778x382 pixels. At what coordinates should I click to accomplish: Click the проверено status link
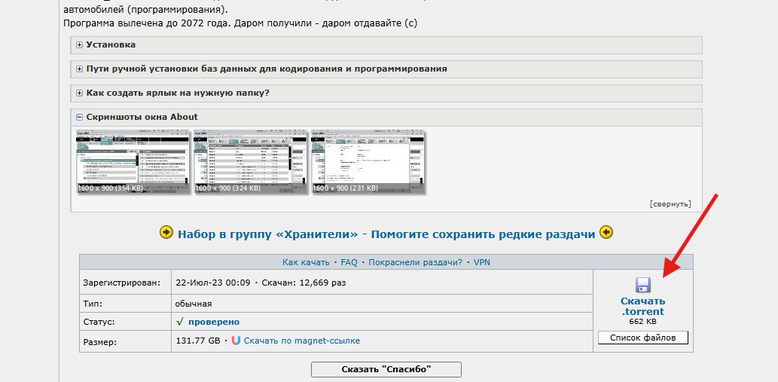click(213, 322)
